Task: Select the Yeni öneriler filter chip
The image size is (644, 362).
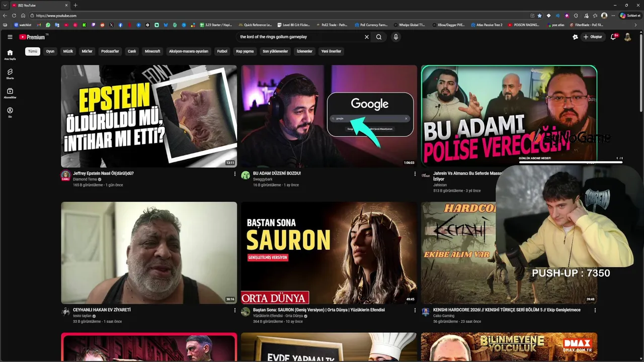Action: point(331,51)
